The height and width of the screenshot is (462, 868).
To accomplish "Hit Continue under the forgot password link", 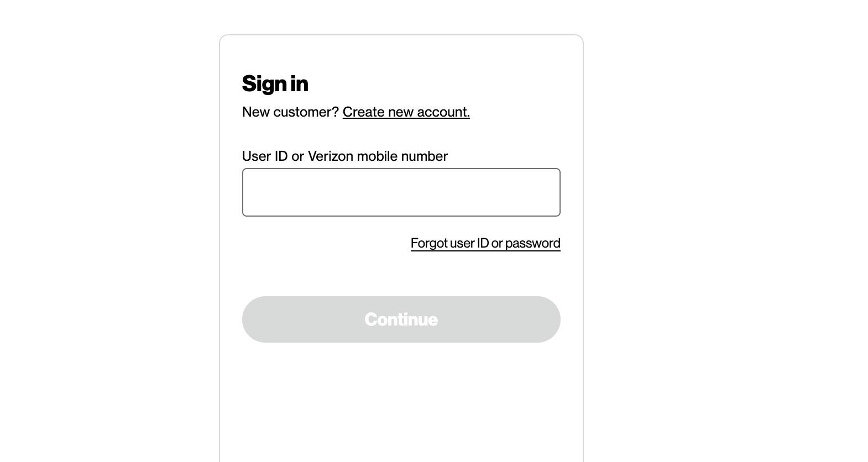I will [401, 319].
